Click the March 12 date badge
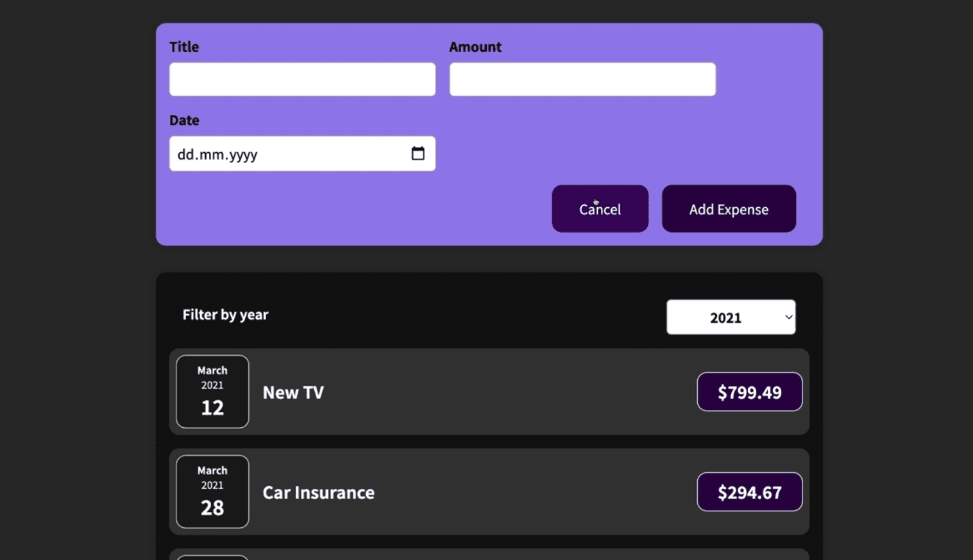This screenshot has height=560, width=973. 212,391
